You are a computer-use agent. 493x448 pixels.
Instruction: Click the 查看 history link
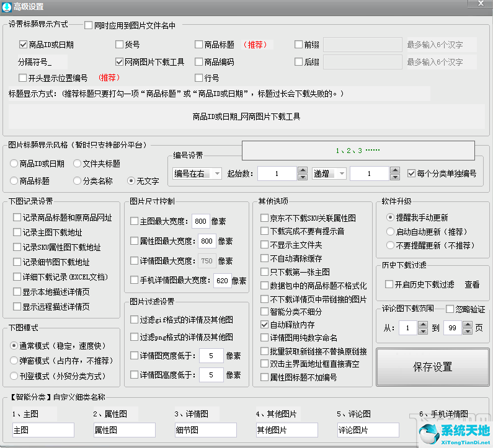[472, 284]
